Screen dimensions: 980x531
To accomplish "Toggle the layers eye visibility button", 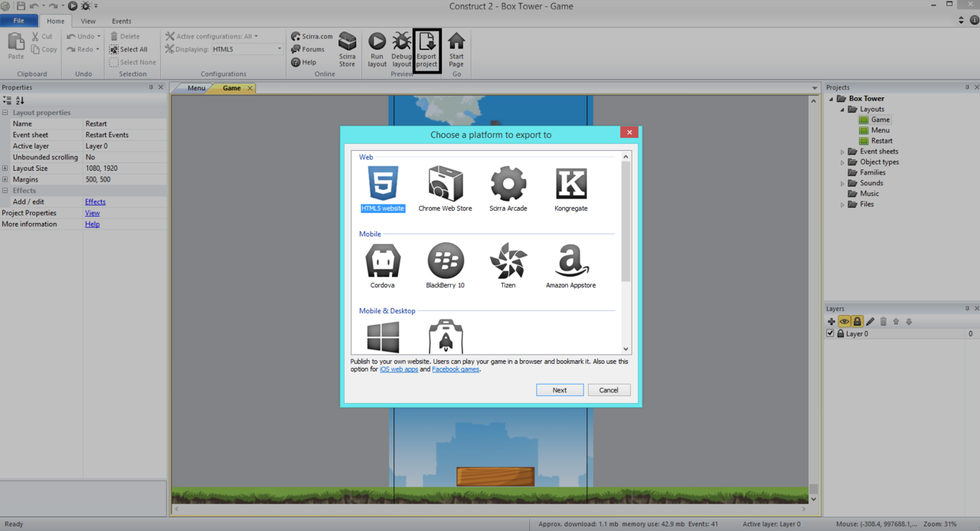I will point(844,322).
